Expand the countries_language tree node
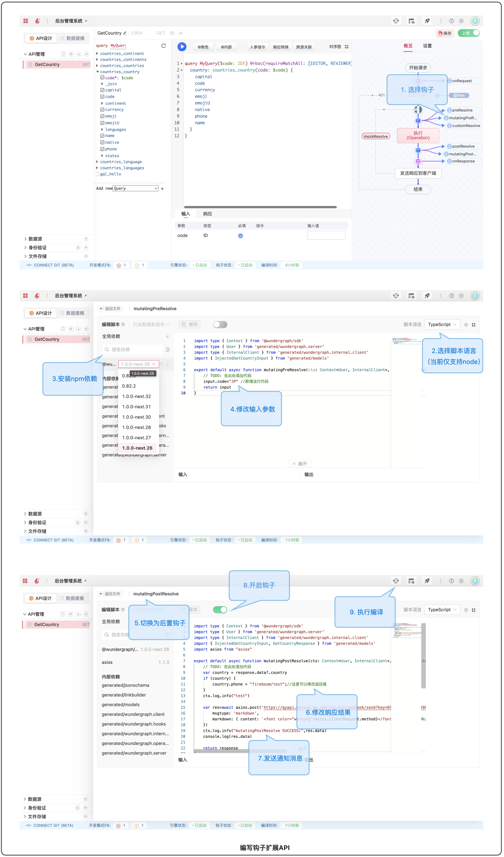This screenshot has height=857, width=504. (97, 162)
